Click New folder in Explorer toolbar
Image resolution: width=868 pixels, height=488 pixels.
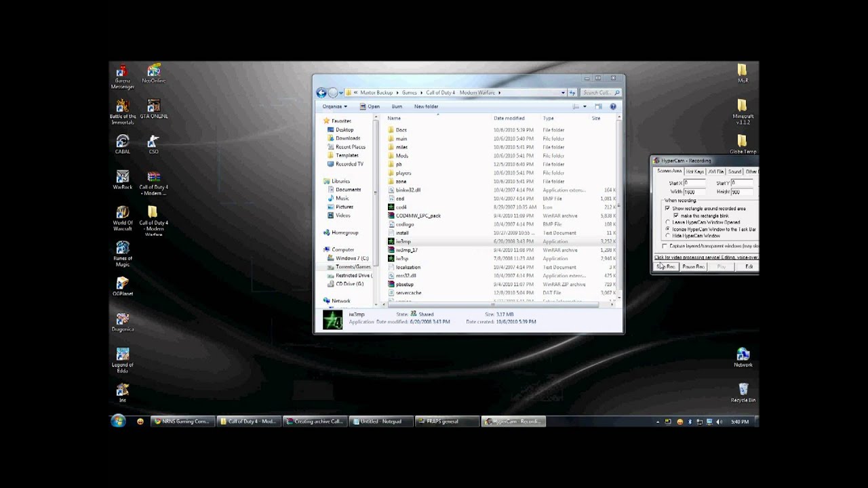pyautogui.click(x=426, y=106)
